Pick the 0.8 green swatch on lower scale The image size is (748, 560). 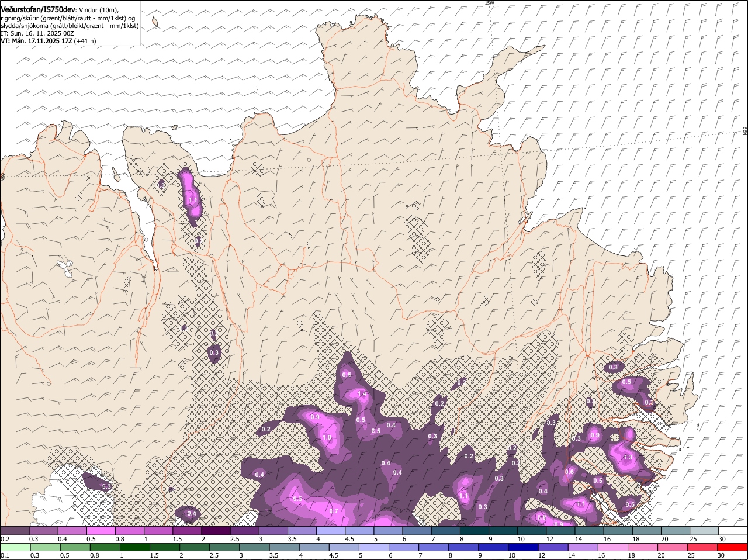105,547
